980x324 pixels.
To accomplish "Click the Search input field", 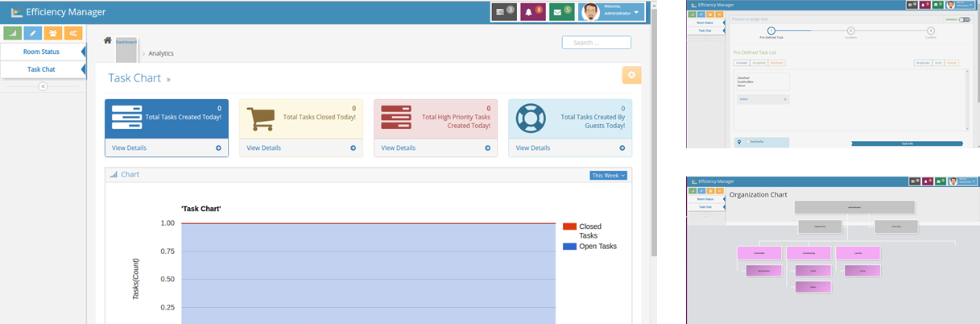I will [596, 43].
